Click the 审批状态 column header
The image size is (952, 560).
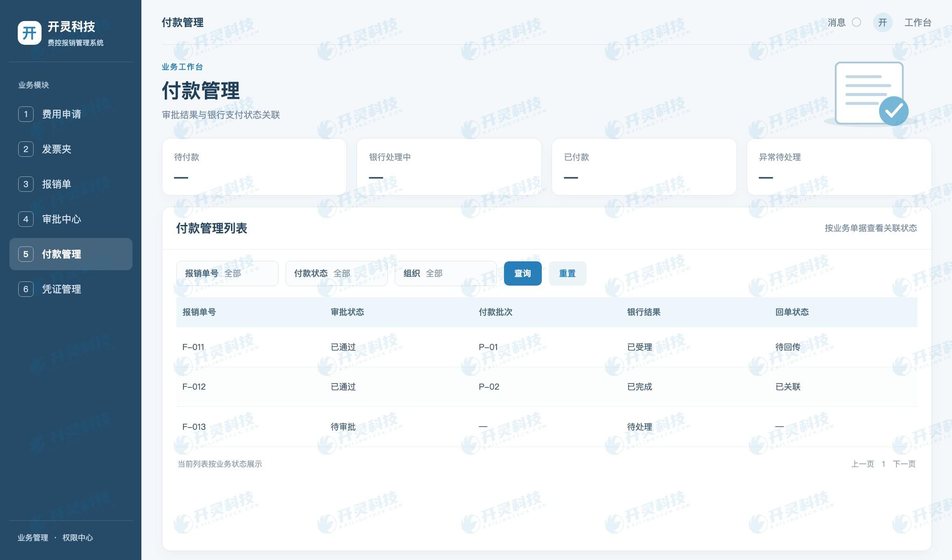[x=347, y=312]
